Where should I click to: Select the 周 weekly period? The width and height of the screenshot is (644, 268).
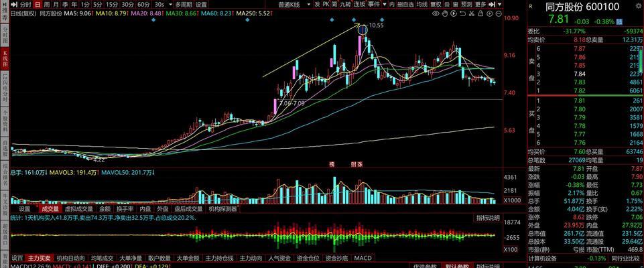pyautogui.click(x=47, y=5)
